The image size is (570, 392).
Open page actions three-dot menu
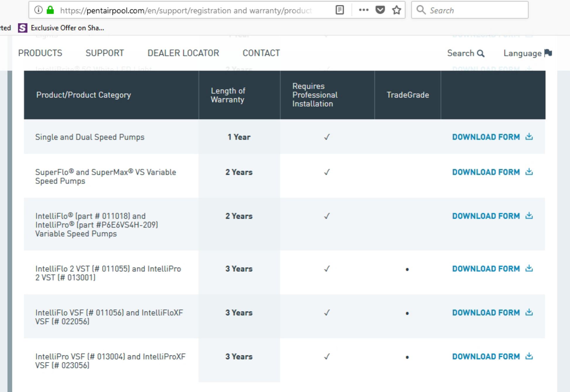pos(363,10)
